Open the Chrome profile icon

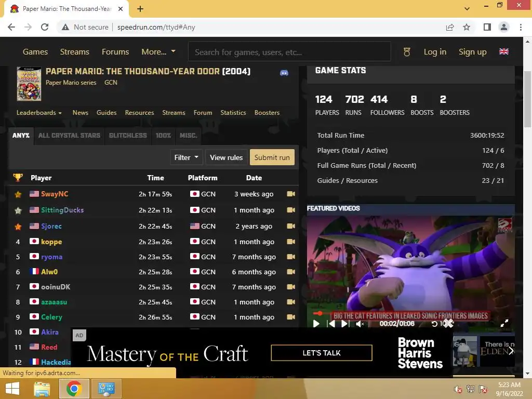pos(504,27)
